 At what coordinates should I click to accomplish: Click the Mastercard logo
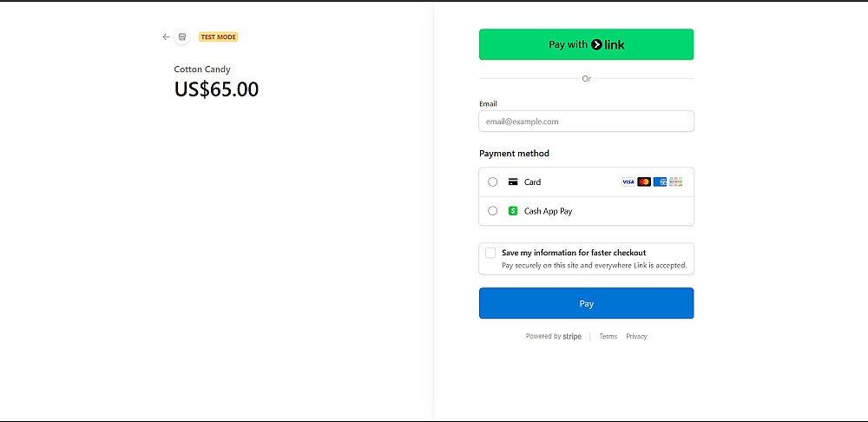[x=644, y=182]
